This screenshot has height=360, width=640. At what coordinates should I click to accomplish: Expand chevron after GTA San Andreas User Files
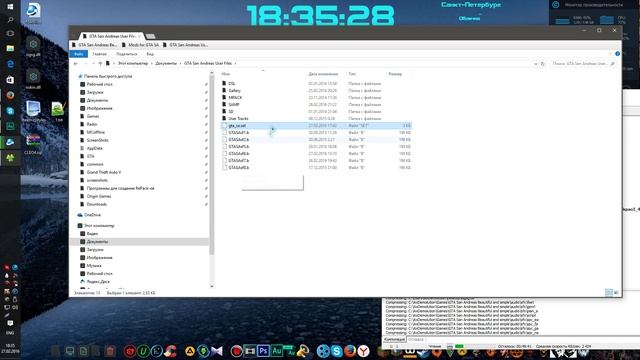[x=236, y=64]
